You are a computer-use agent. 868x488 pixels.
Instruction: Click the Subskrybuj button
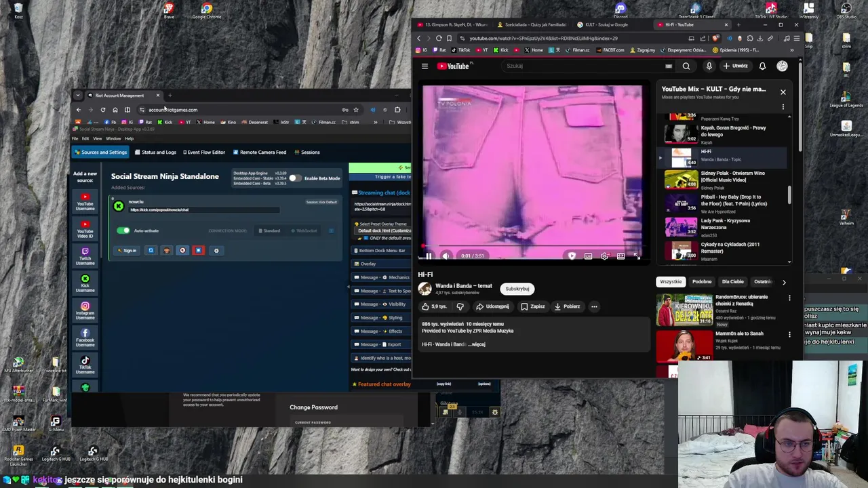[x=517, y=289]
